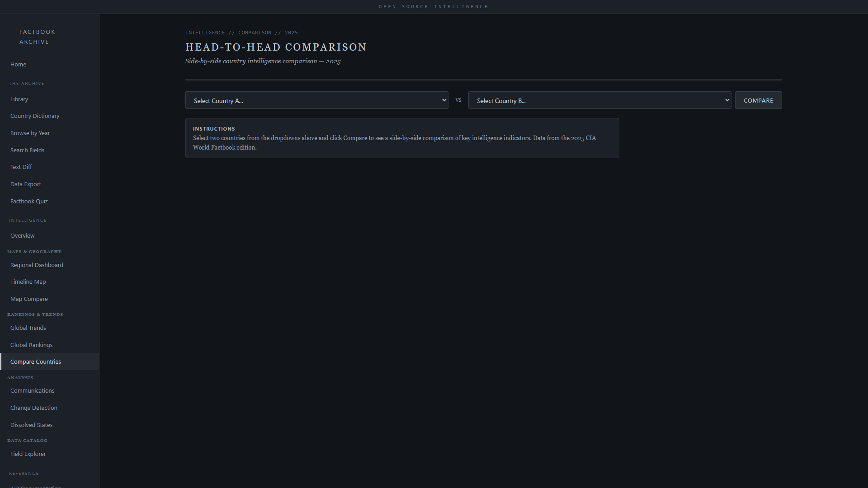Open Intelligence Overview page
868x488 pixels.
click(23, 236)
